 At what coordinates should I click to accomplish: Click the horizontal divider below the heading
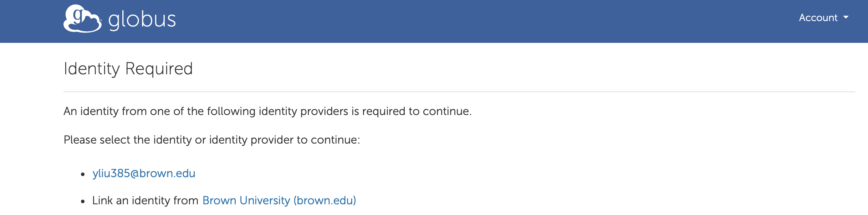(x=459, y=92)
